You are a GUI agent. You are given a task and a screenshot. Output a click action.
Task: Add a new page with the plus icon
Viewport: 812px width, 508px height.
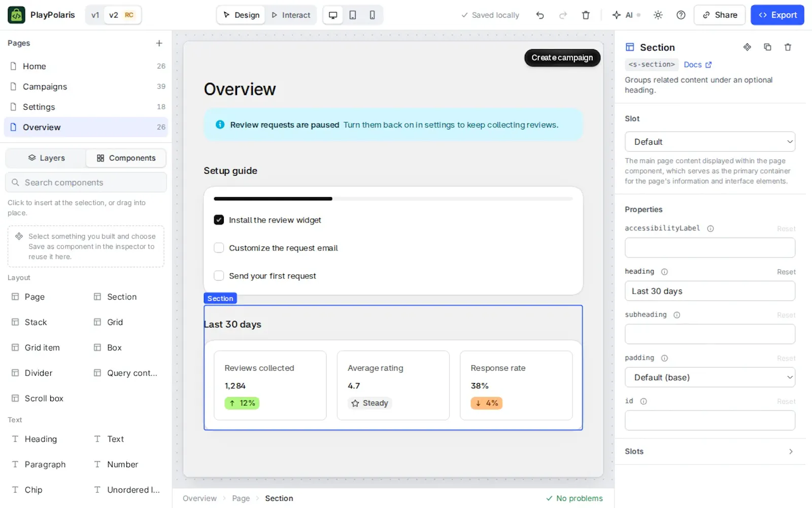pos(159,43)
